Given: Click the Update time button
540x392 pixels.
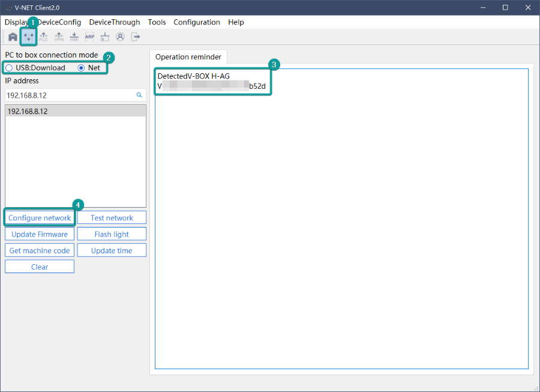Looking at the screenshot, I should pyautogui.click(x=112, y=250).
